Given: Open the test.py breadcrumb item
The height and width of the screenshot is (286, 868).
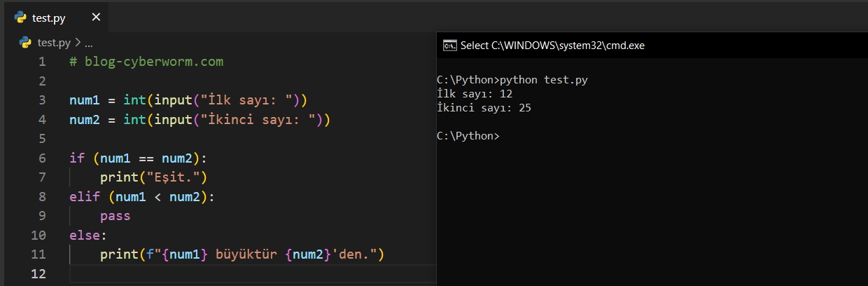Looking at the screenshot, I should coord(53,43).
